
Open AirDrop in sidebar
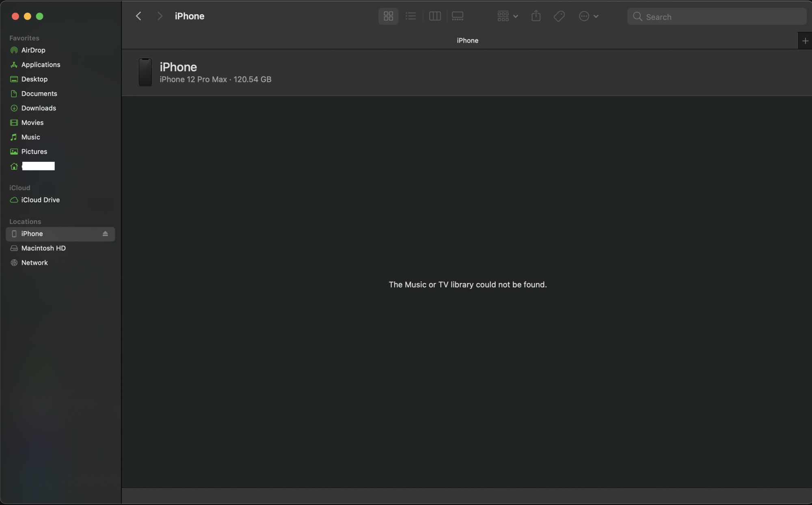point(33,50)
